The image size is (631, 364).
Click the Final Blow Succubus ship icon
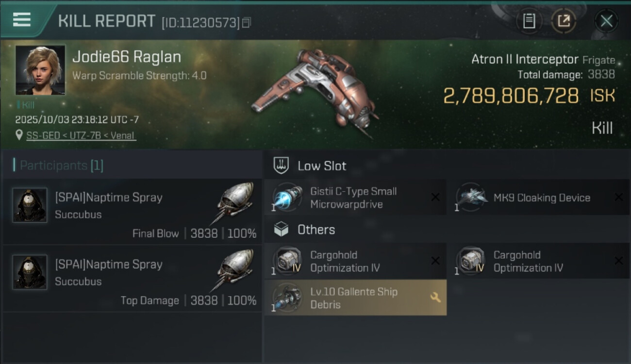tap(234, 202)
